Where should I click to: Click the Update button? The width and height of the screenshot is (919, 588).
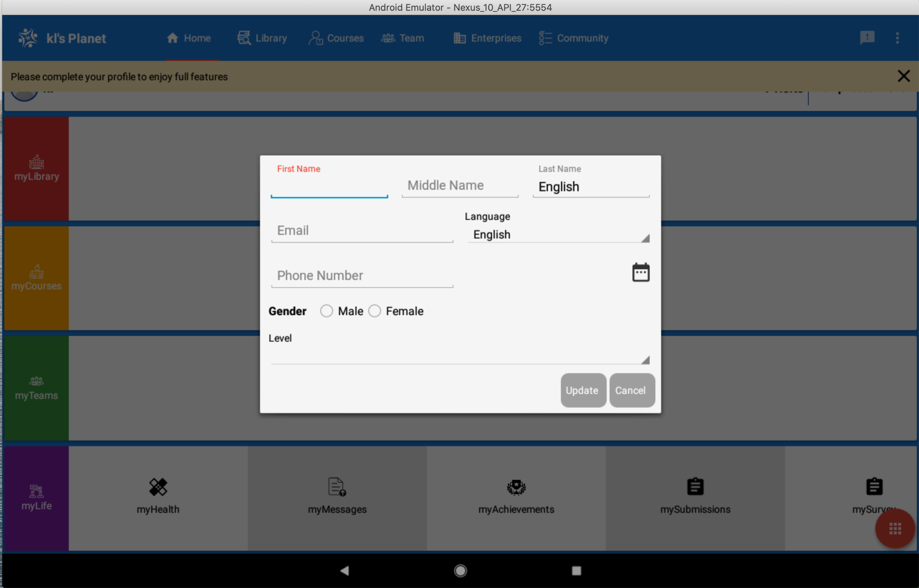(x=583, y=390)
